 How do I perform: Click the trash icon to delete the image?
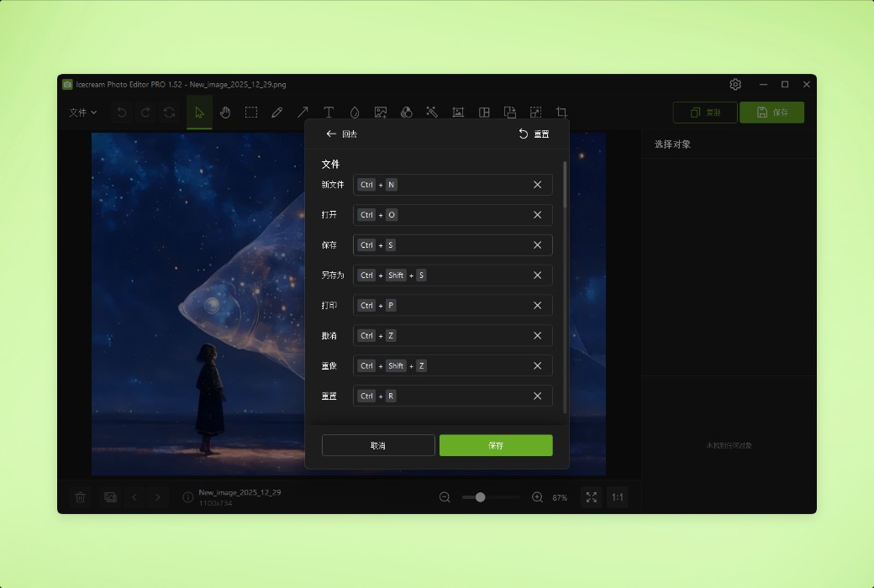coord(80,497)
